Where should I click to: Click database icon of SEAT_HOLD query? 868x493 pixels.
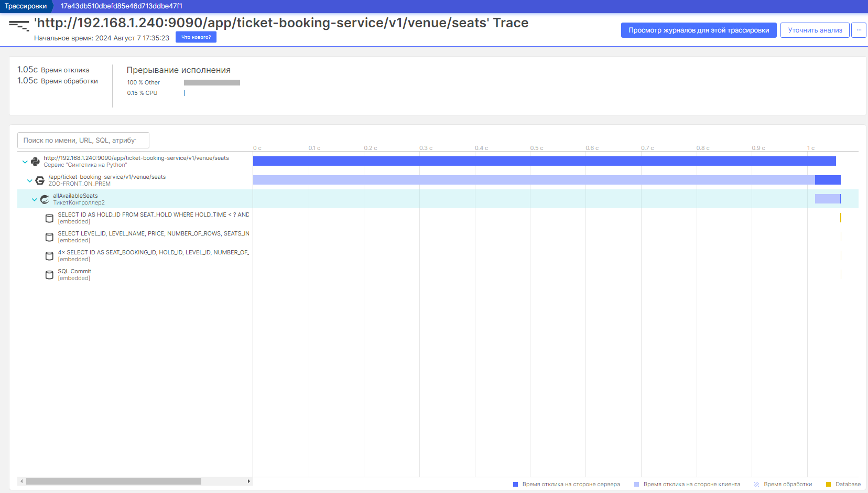[49, 218]
